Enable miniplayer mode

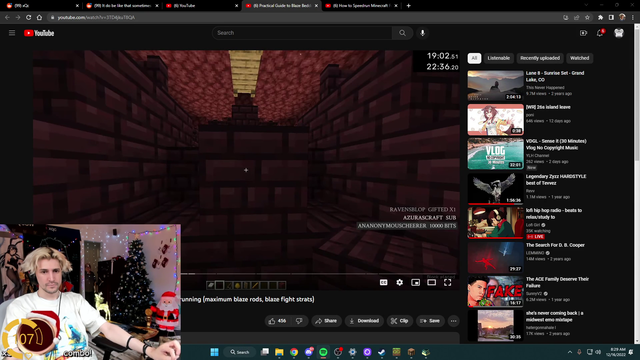(x=416, y=282)
